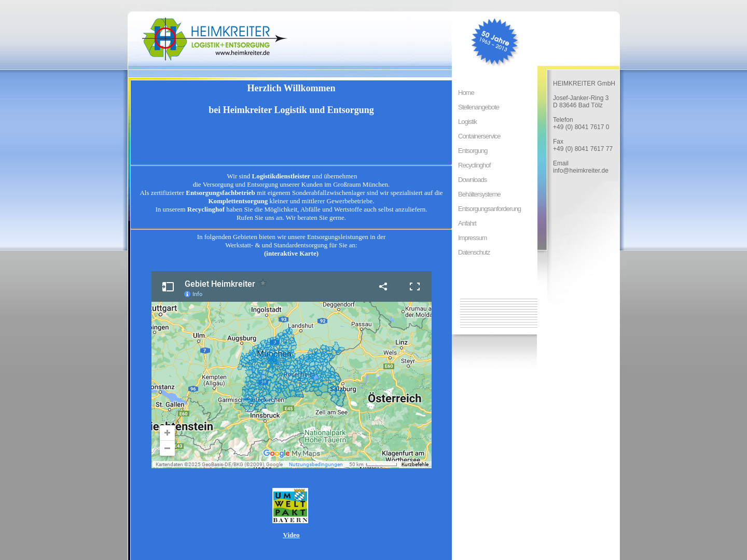Click the Gebiet Heimkreiter map title
This screenshot has height=560, width=747.
pos(220,284)
